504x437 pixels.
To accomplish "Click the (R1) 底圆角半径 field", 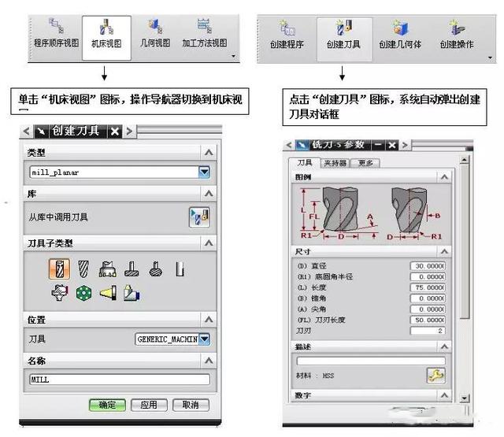I will click(x=428, y=276).
